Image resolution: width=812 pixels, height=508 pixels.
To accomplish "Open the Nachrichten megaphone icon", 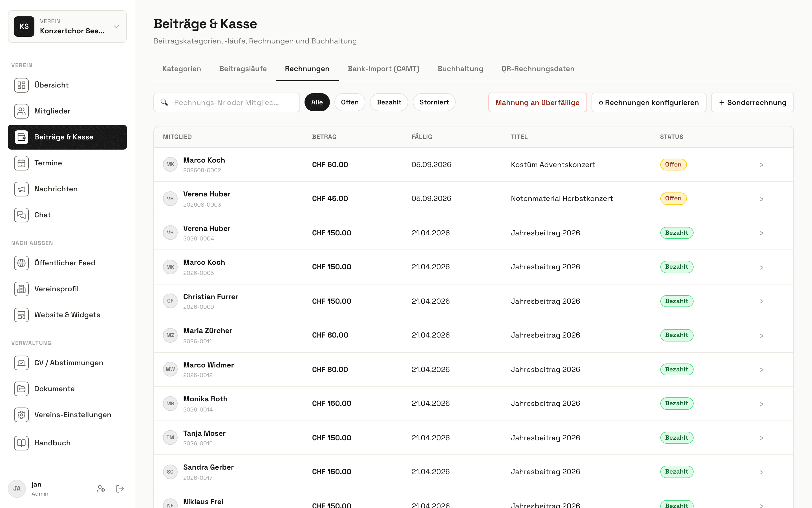I will (x=21, y=189).
